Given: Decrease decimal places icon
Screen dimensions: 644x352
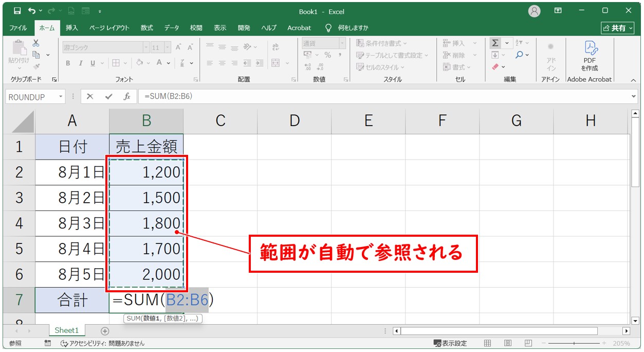Looking at the screenshot, I should (x=320, y=67).
